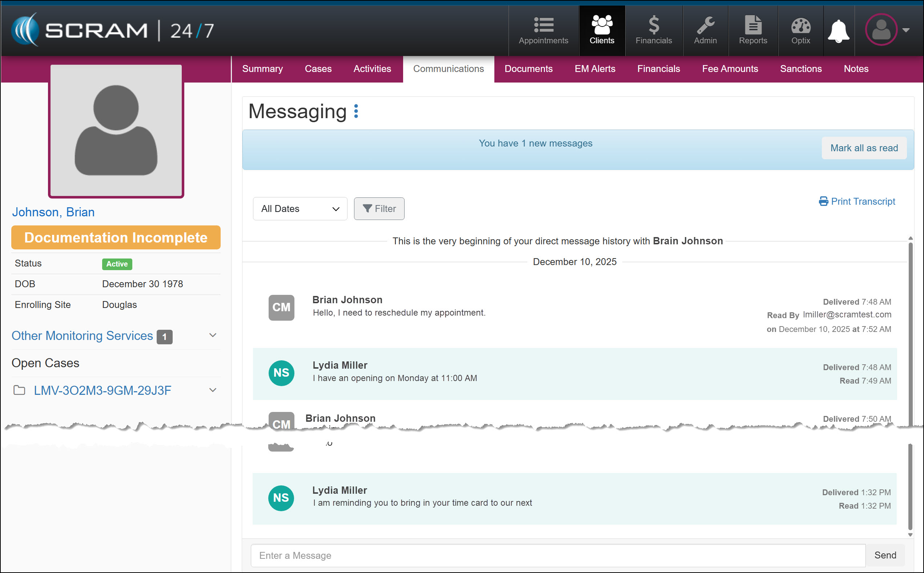
Task: Open the Appointments list icon
Action: point(543,25)
